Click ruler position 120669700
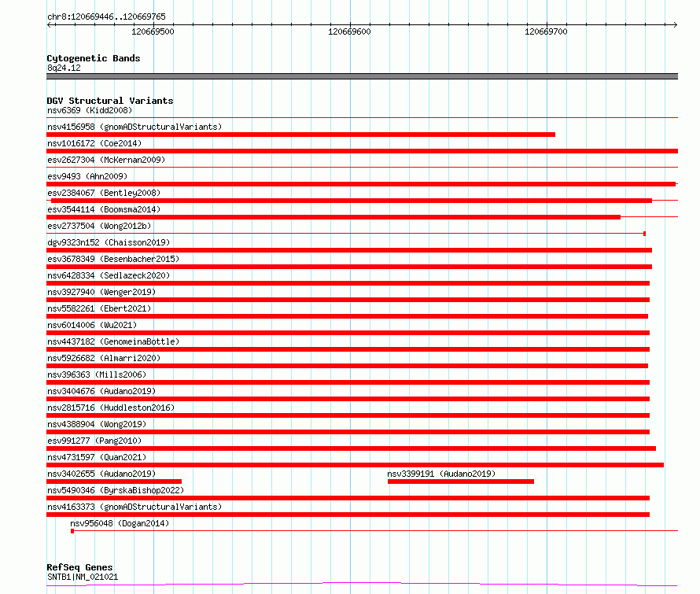This screenshot has width=700, height=594. click(546, 31)
